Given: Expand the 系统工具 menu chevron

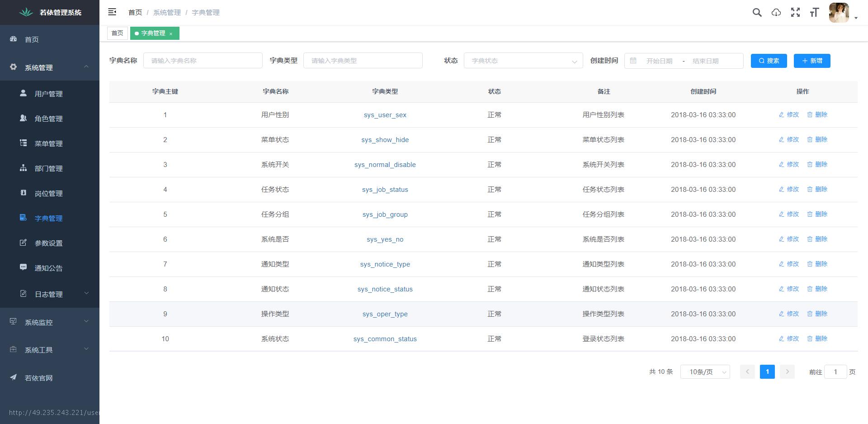Looking at the screenshot, I should [x=86, y=349].
